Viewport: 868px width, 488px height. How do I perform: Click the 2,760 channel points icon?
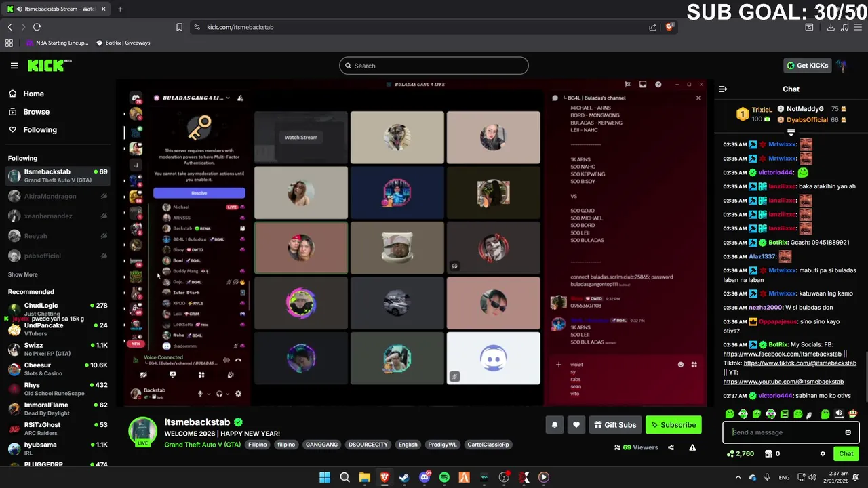[730, 453]
